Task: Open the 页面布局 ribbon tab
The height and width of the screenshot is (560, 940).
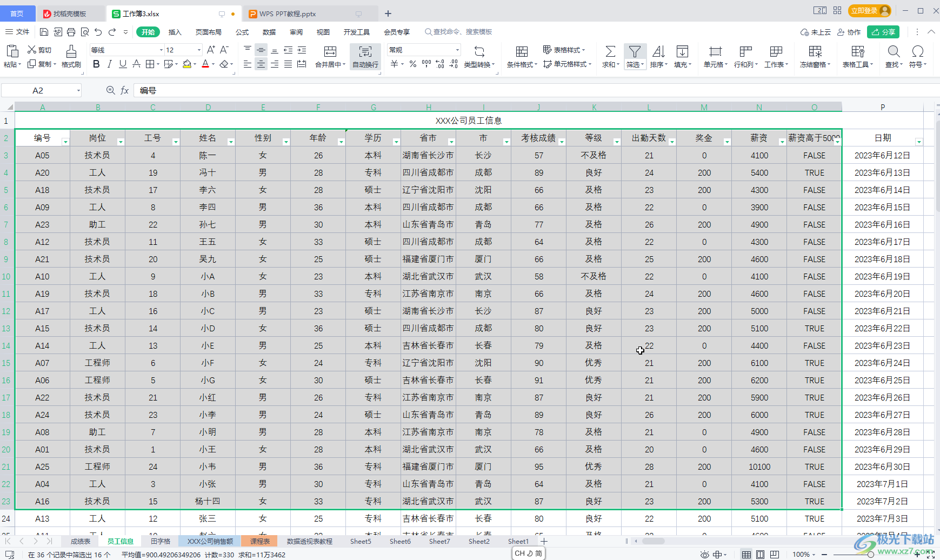Action: coord(209,32)
